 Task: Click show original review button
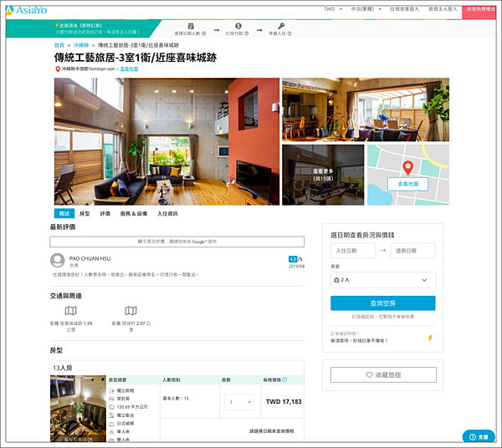pos(177,242)
